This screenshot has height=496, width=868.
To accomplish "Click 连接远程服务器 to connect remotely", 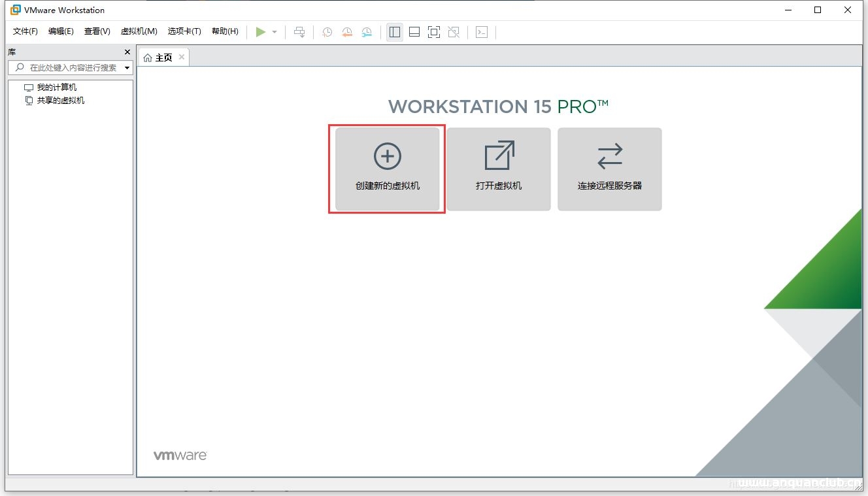I will click(x=609, y=169).
